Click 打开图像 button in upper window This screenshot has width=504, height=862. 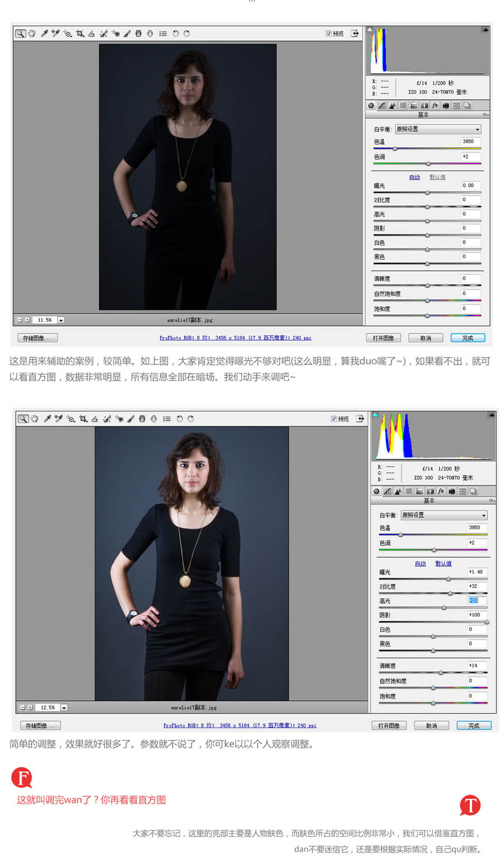384,338
